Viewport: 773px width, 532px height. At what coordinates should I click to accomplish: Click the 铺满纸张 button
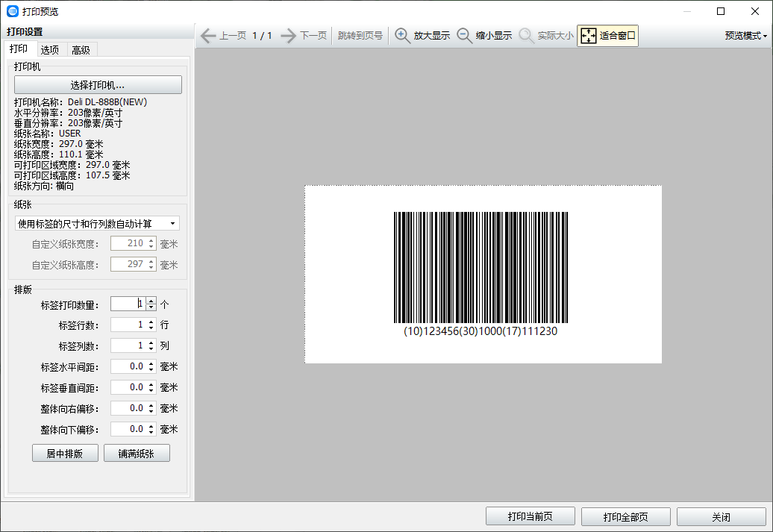137,454
